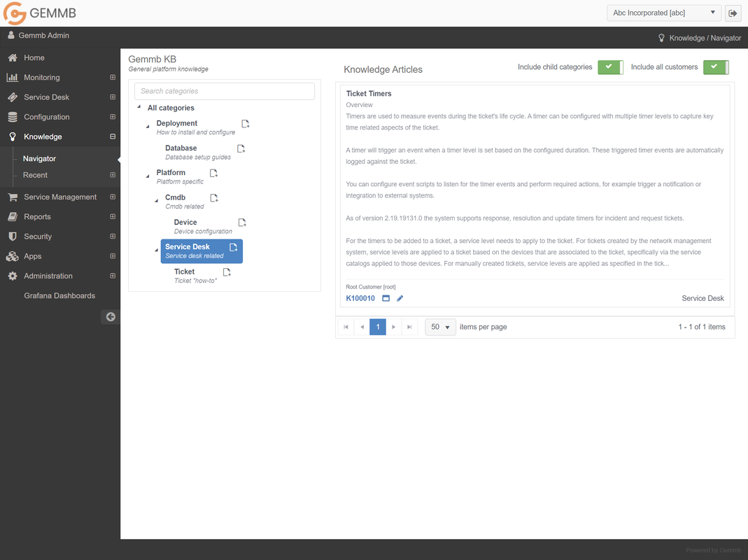Click the Configuration database icon
Image resolution: width=748 pixels, height=560 pixels.
pyautogui.click(x=13, y=117)
